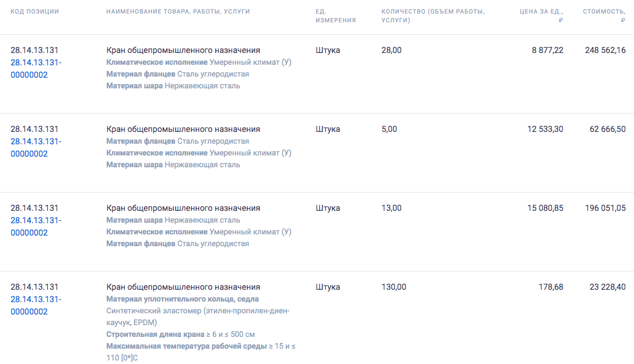Screen dimensions: 634x364
Task: Click the Количество column header
Action: coord(432,16)
